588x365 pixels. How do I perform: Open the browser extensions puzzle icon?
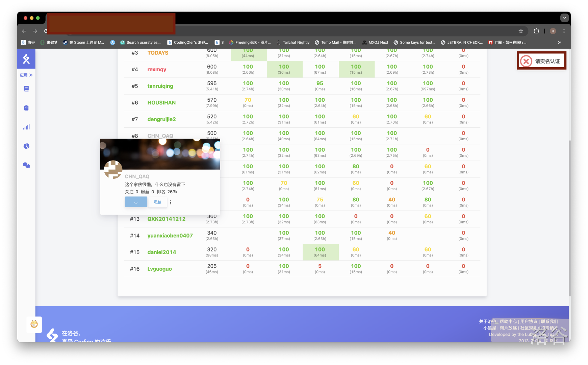pyautogui.click(x=536, y=31)
